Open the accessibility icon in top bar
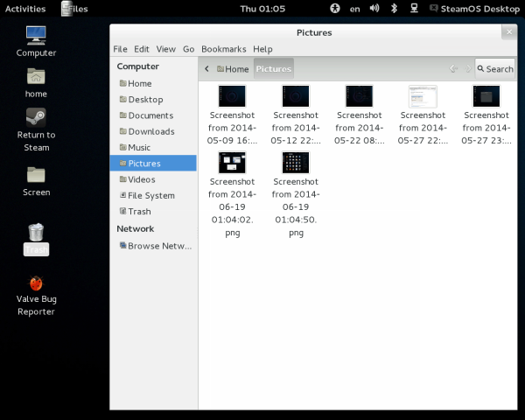The height and width of the screenshot is (420, 525). tap(334, 9)
